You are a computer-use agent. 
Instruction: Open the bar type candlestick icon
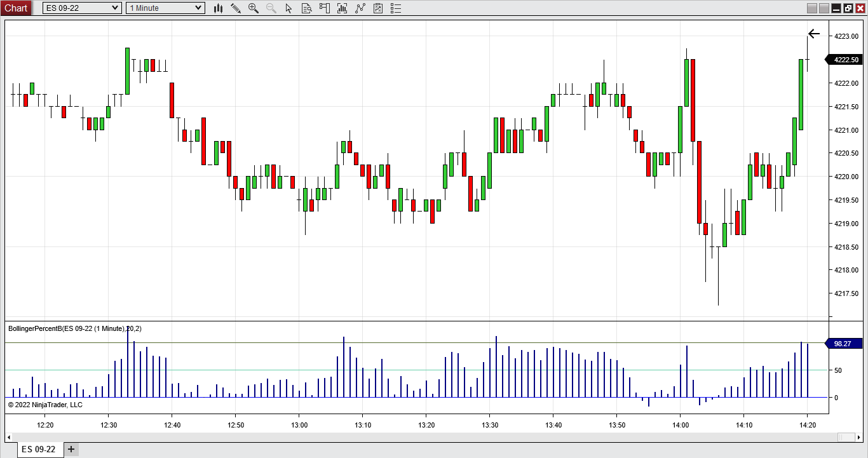click(x=219, y=8)
